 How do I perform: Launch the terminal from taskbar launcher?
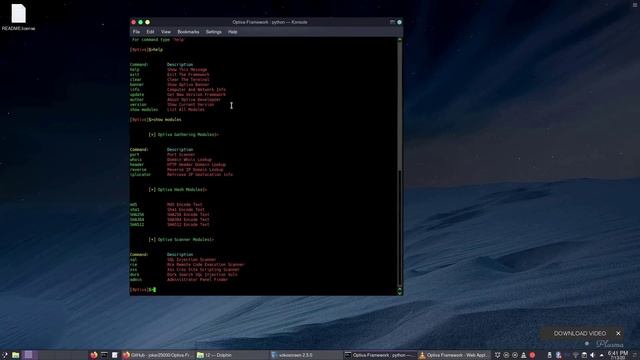[x=104, y=355]
